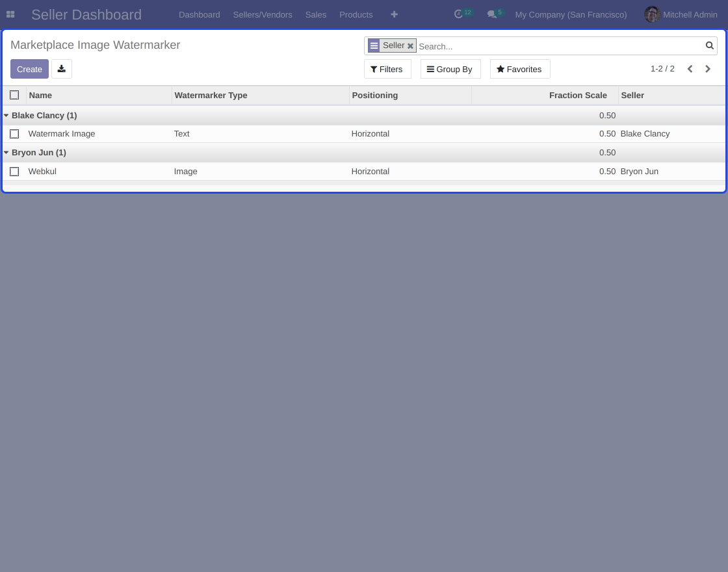
Task: Open the Dashboard menu
Action: pos(199,14)
